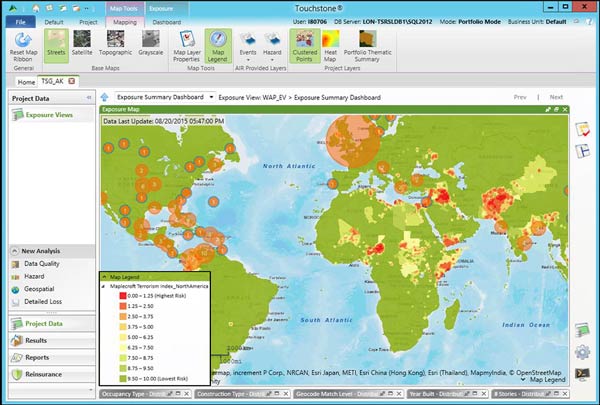Open the Hazard layers dropdown
The width and height of the screenshot is (600, 405).
[x=272, y=46]
